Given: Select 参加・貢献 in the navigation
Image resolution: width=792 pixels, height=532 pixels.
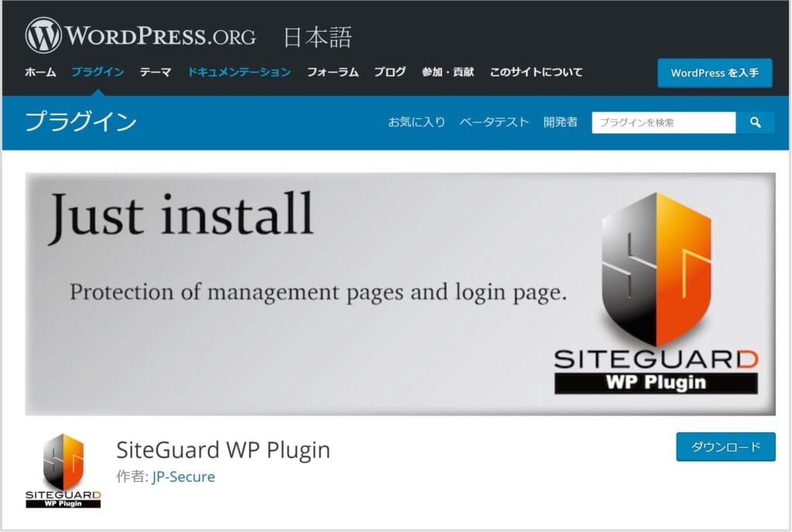Looking at the screenshot, I should [x=448, y=72].
